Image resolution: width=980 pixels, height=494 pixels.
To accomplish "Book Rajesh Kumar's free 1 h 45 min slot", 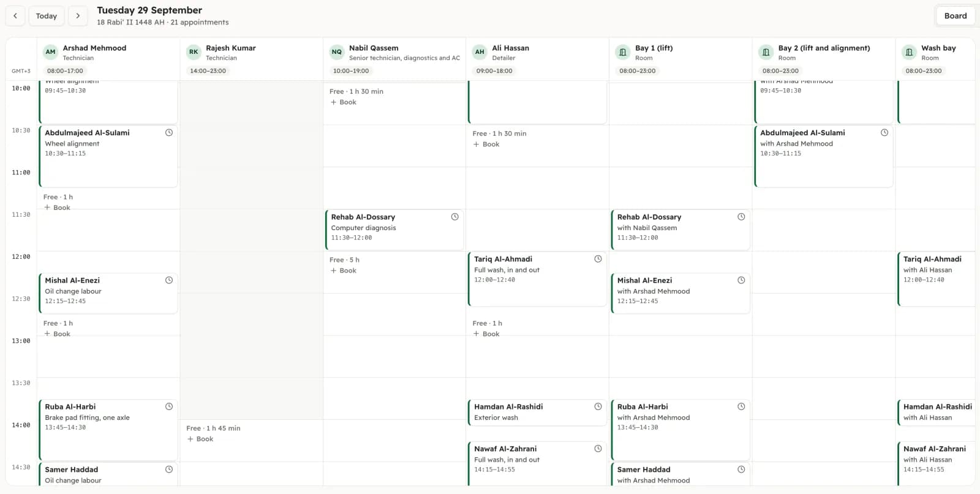I will coord(200,439).
